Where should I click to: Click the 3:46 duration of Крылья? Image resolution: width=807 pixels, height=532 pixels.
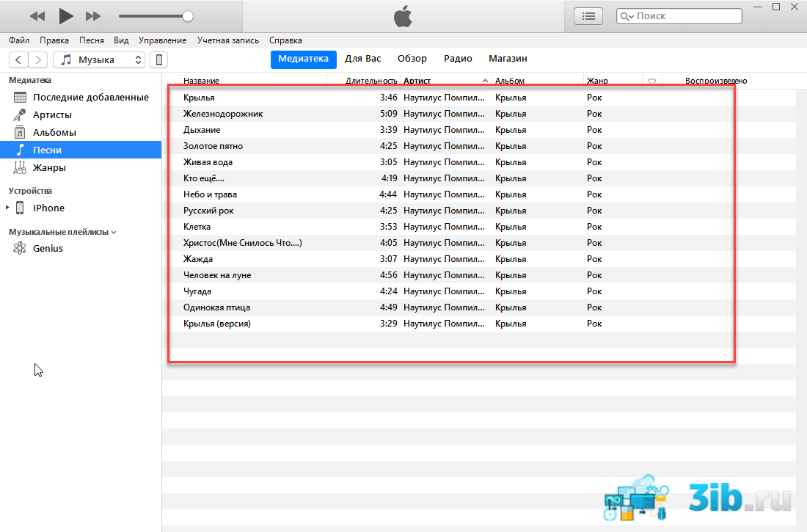click(389, 98)
